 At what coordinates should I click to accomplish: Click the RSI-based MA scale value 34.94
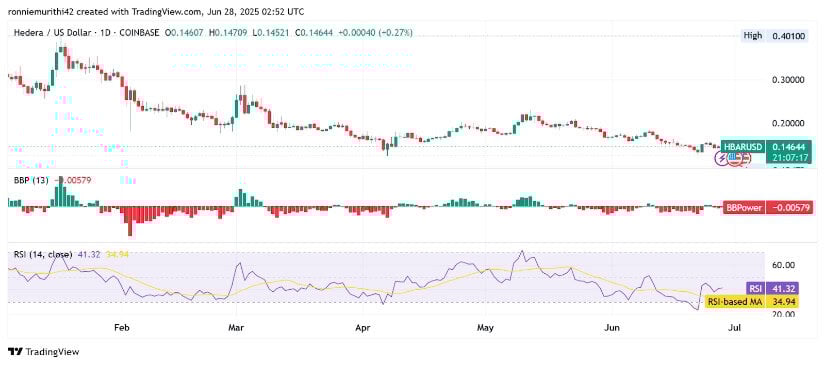(783, 301)
